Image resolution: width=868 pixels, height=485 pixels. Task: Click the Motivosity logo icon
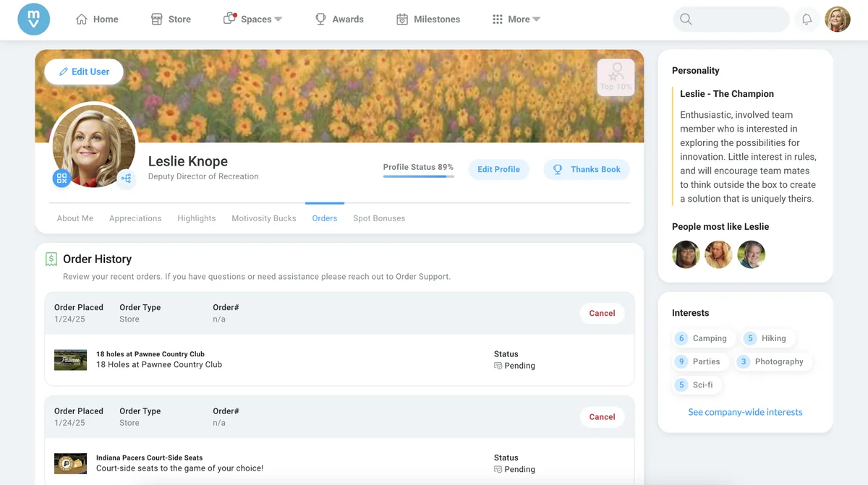pos(34,19)
